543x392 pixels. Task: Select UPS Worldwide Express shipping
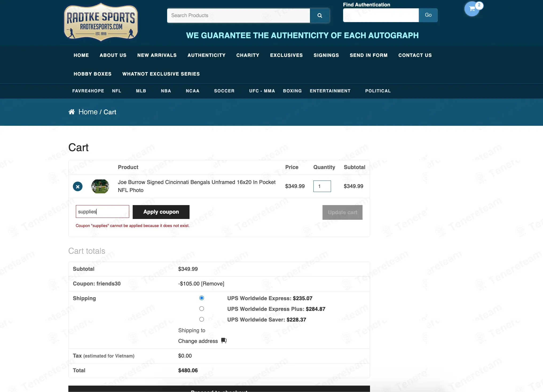point(202,298)
